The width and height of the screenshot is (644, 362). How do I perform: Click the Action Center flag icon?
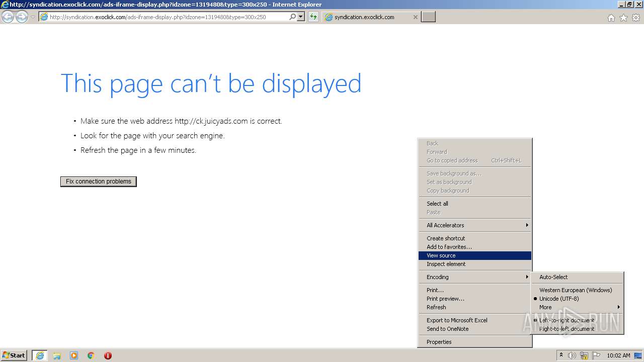(596, 355)
